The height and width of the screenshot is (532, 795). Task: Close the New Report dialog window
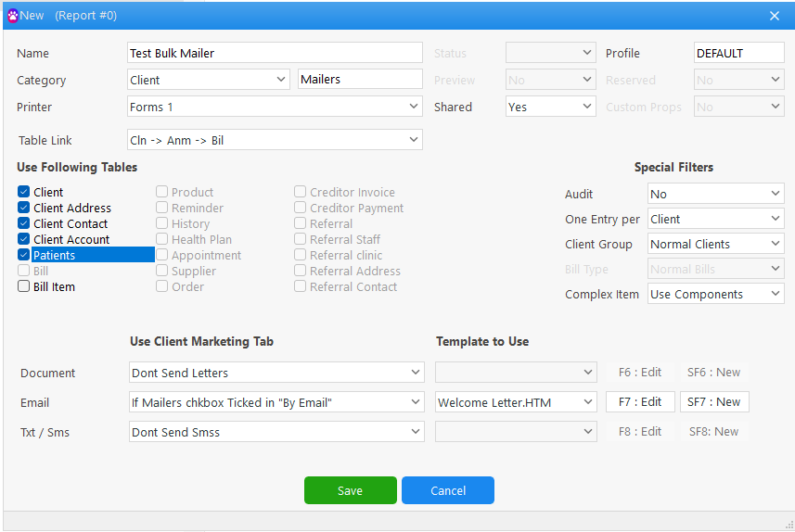(775, 16)
